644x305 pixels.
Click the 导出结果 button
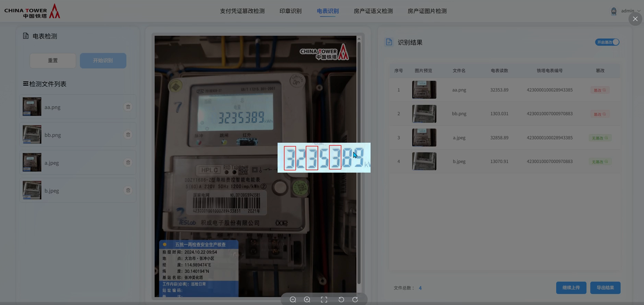[x=605, y=288]
